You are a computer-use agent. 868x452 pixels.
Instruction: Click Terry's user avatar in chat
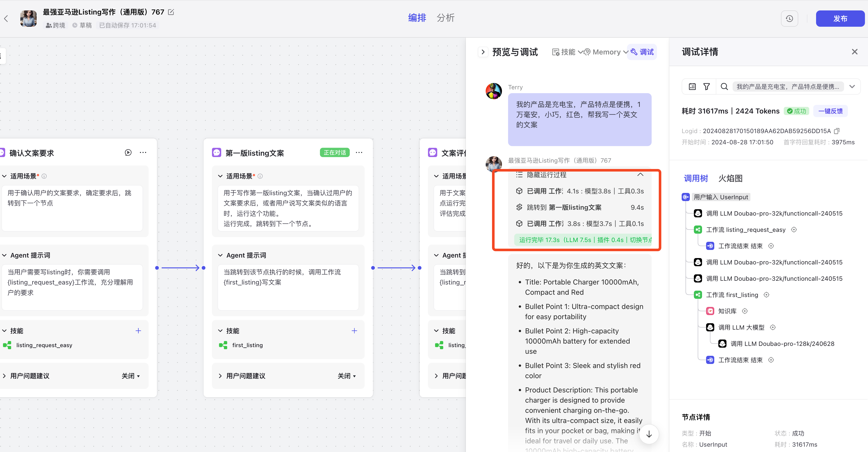tap(494, 91)
